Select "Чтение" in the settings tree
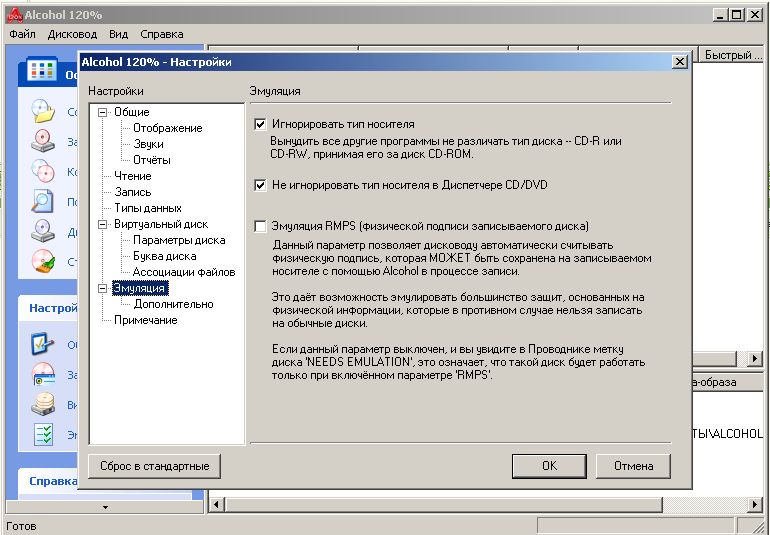 [x=133, y=176]
